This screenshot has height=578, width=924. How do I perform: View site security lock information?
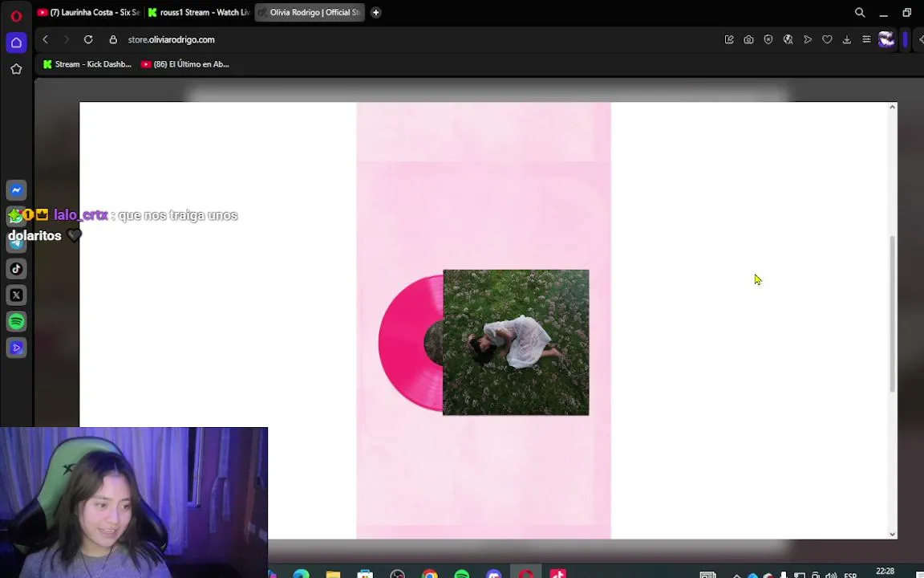pos(113,39)
